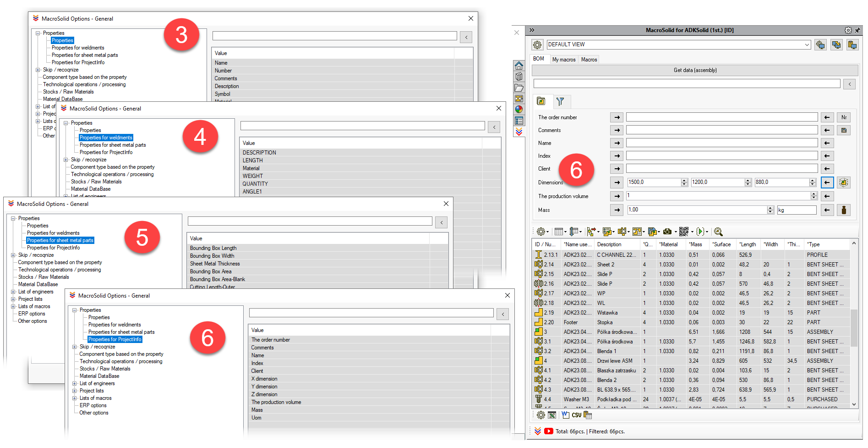Click the color sphere icon in side strip
The width and height of the screenshot is (868, 448).
pyautogui.click(x=519, y=110)
